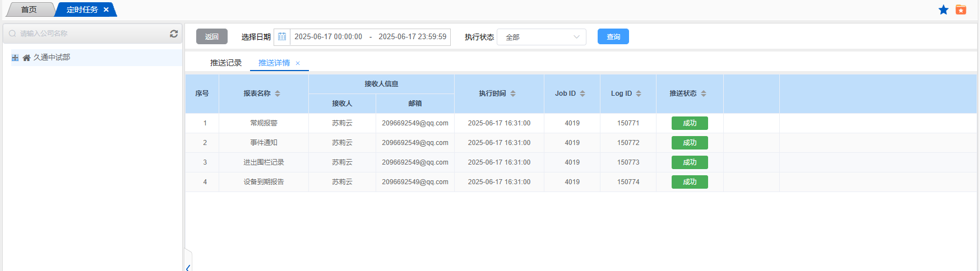Sort table by Job ID column
Image resolution: width=980 pixels, height=271 pixels.
[x=583, y=94]
